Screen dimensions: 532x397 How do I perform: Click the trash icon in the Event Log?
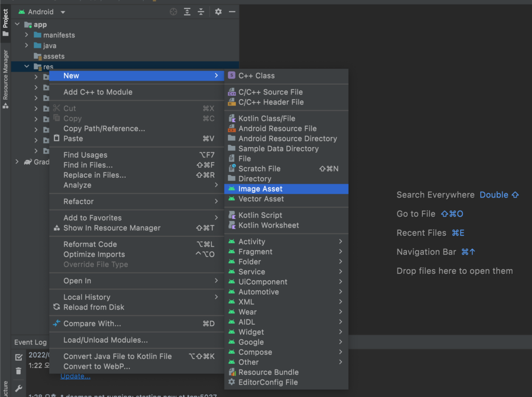(19, 371)
